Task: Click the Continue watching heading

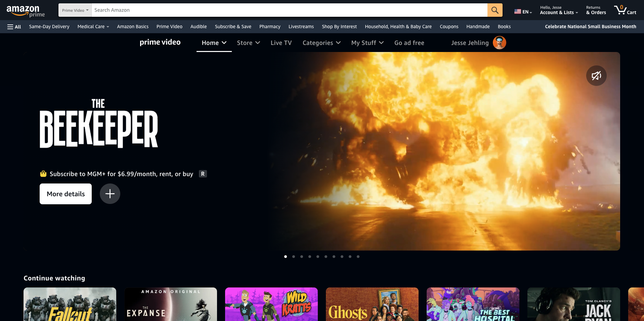Action: point(54,278)
